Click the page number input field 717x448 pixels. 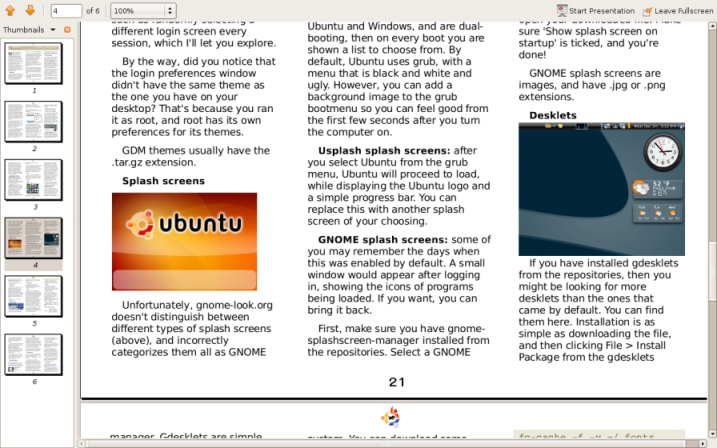pyautogui.click(x=66, y=11)
